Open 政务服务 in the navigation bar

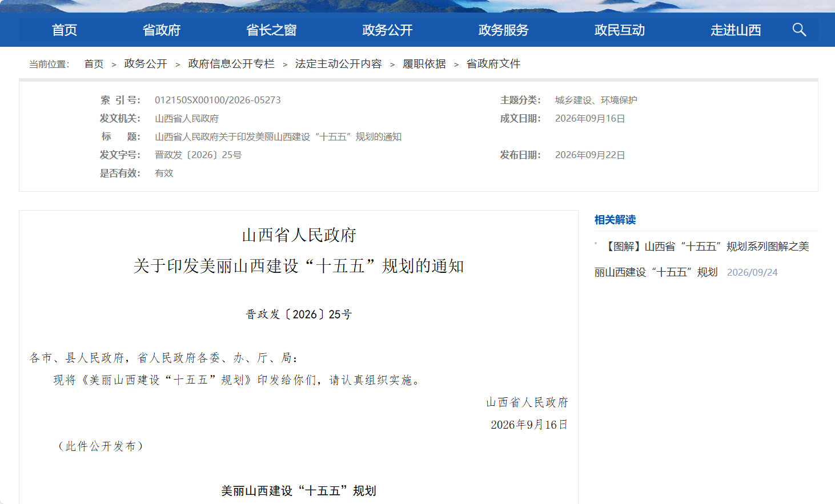pos(503,30)
